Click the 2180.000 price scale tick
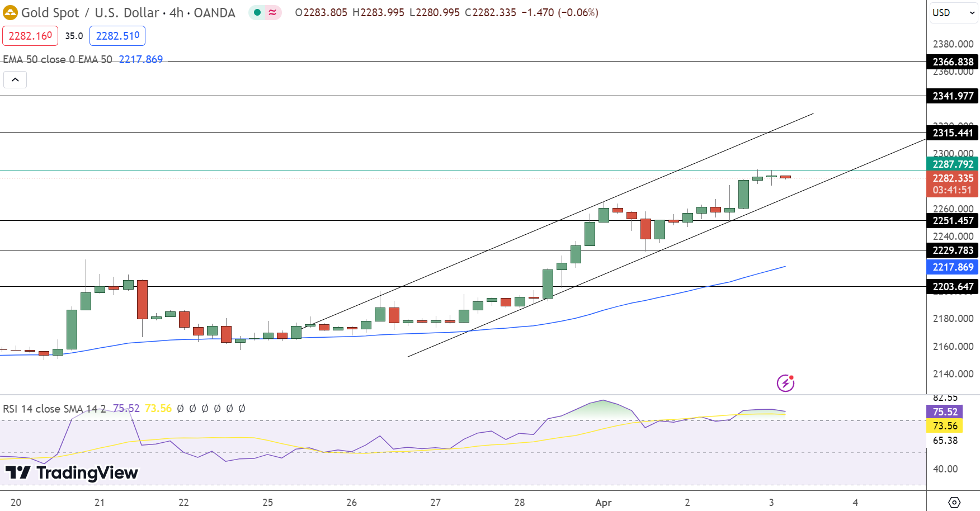Image resolution: width=980 pixels, height=511 pixels. pos(953,319)
